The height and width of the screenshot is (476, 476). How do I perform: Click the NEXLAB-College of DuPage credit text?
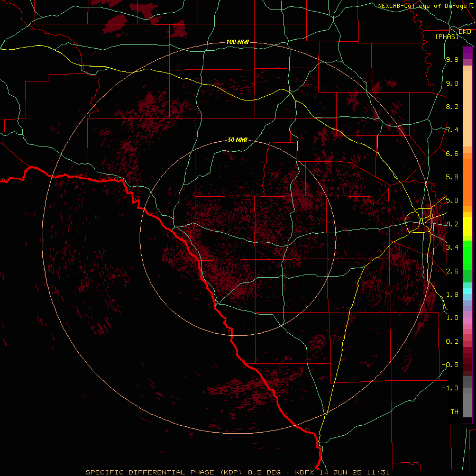pos(422,6)
